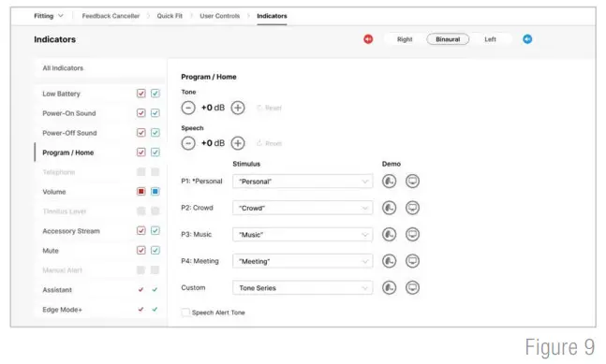This screenshot has width=606, height=364.
Task: Play the P2 Crowd indicator on the computer
Action: tap(412, 208)
